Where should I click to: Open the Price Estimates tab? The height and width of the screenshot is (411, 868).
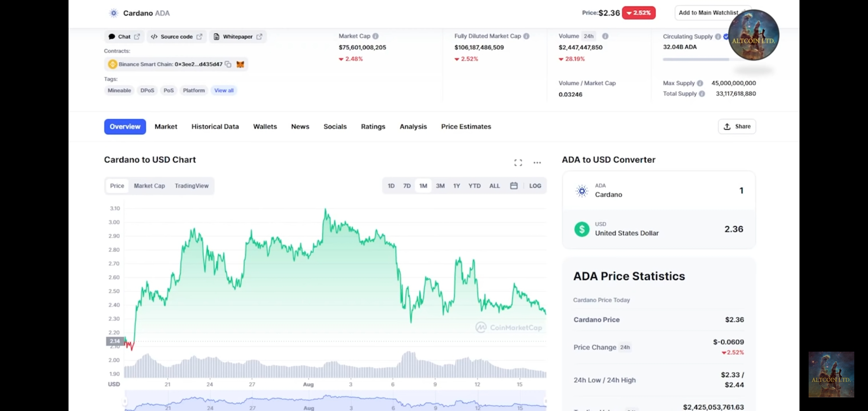pos(466,127)
